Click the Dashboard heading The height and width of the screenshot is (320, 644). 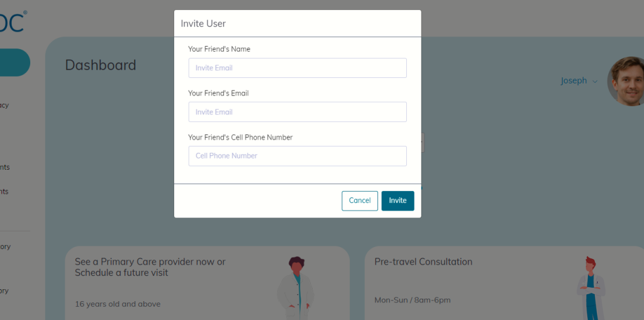click(x=101, y=65)
